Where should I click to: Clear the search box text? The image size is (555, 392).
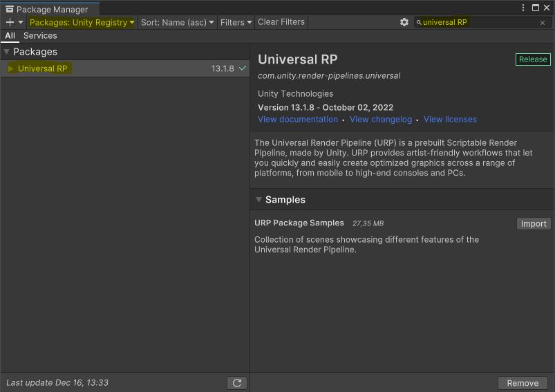pos(543,23)
